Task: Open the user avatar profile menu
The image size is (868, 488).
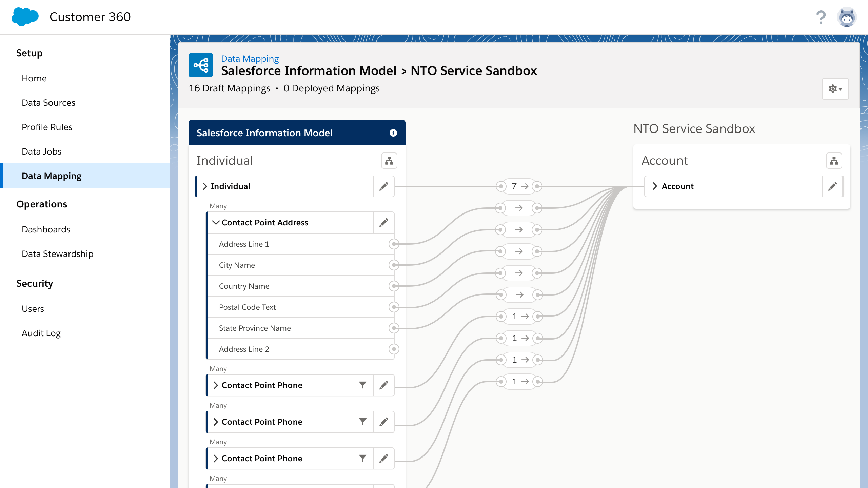Action: 847,17
